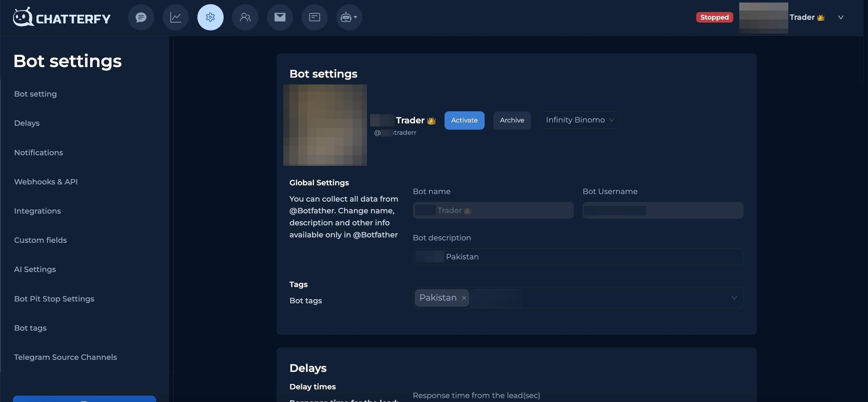Click the Archive button
This screenshot has width=868, height=402.
[x=512, y=120]
